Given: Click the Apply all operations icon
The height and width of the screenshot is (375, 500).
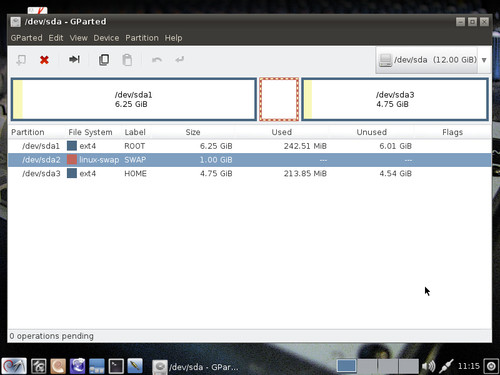Looking at the screenshot, I should pos(180,60).
